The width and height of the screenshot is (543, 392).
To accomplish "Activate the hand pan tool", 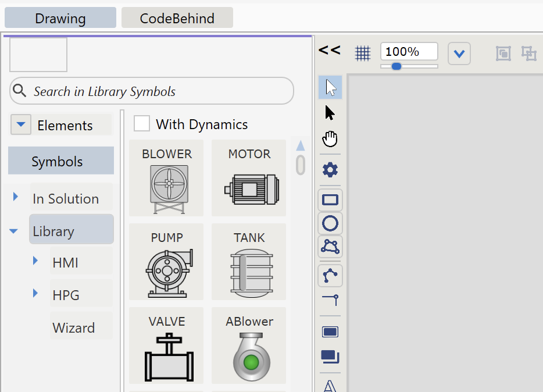I will [x=330, y=139].
